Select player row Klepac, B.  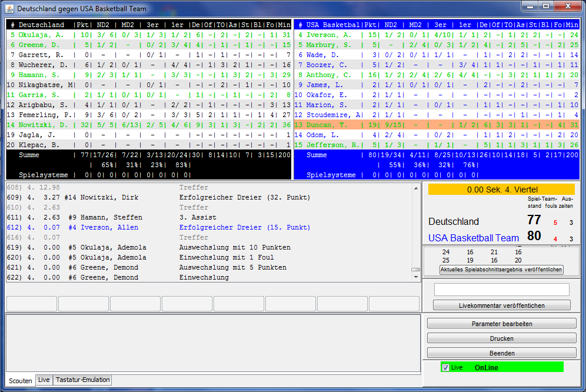pyautogui.click(x=149, y=145)
